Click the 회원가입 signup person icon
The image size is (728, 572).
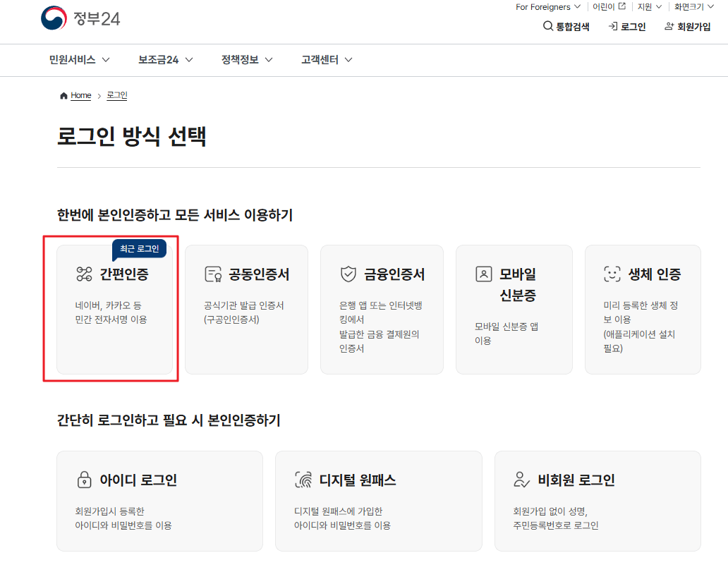point(668,25)
